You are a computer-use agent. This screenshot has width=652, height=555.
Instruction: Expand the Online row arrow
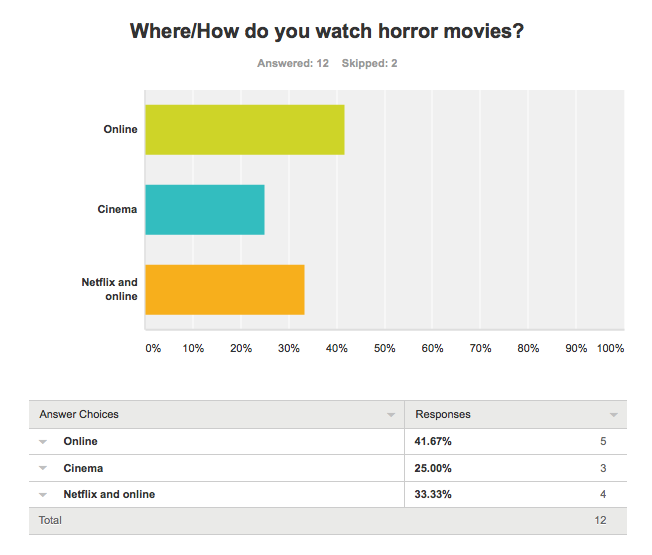pos(43,442)
